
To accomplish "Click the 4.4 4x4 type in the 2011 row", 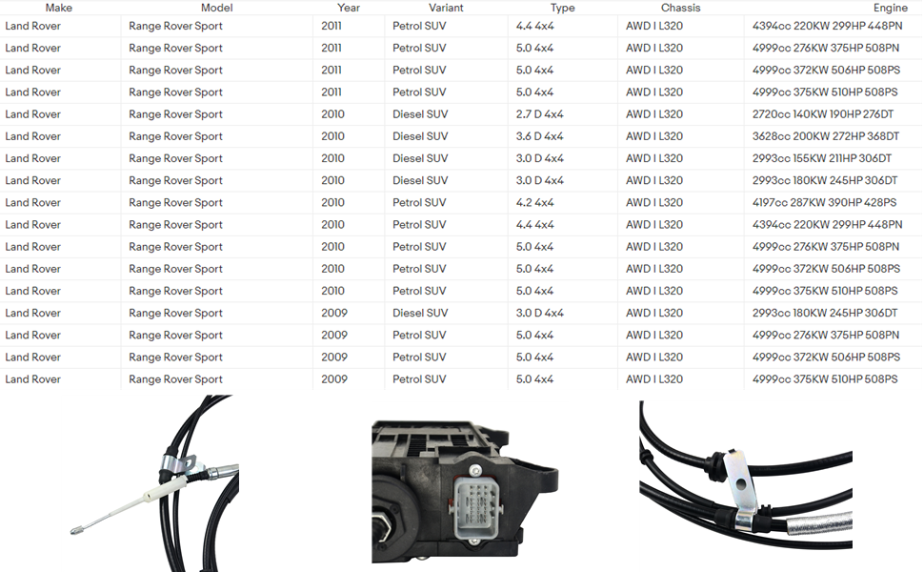I will [x=535, y=26].
